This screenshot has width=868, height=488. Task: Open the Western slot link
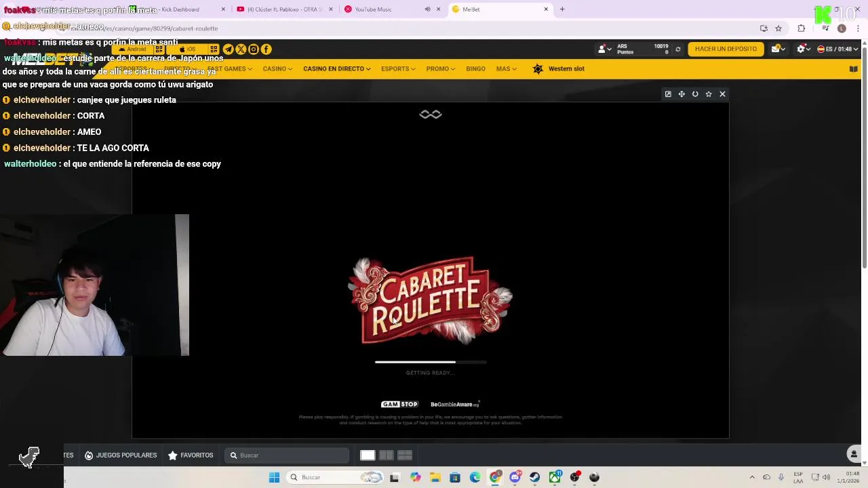coord(566,68)
